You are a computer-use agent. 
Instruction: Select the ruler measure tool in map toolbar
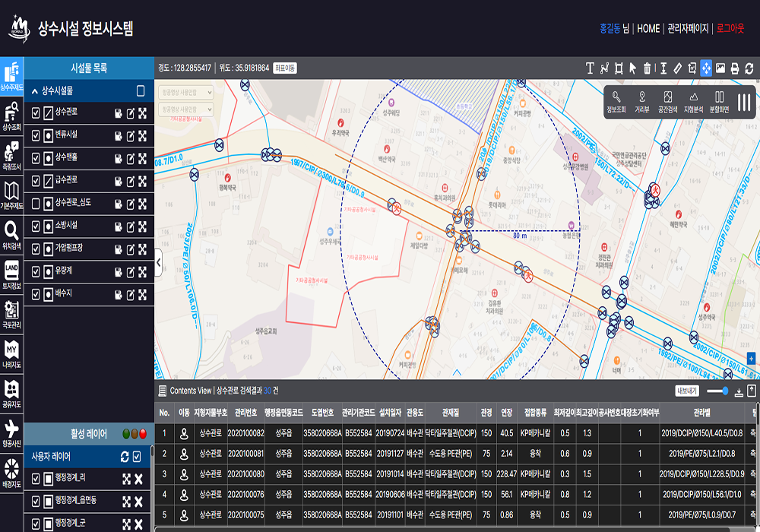click(x=678, y=68)
